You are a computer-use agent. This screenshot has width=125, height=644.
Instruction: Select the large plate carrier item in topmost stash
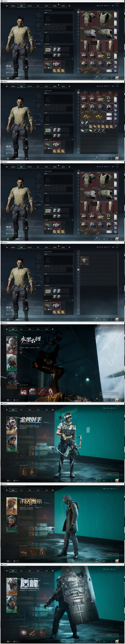coord(88,19)
